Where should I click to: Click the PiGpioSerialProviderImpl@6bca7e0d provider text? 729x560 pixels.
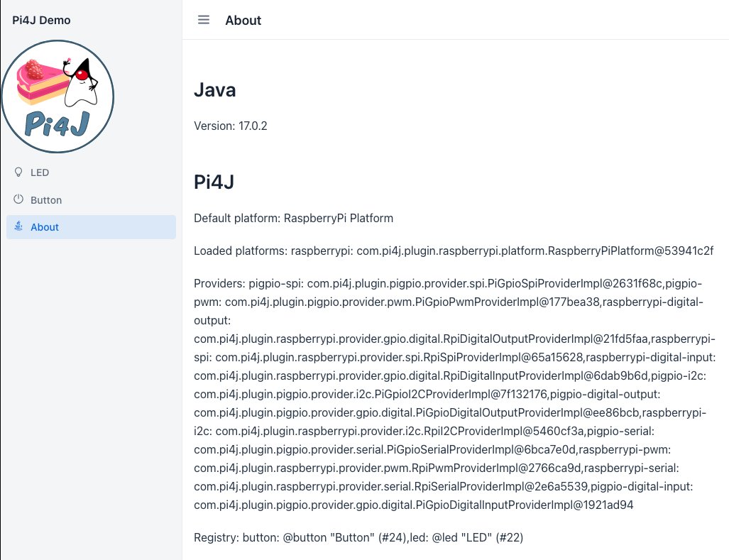[482, 450]
